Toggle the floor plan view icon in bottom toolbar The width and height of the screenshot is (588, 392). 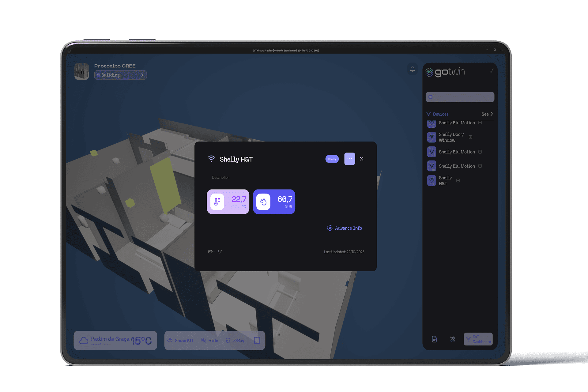coord(257,341)
